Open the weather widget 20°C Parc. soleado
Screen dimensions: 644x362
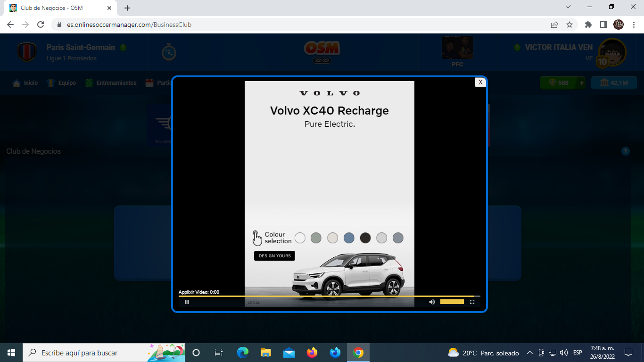(483, 353)
